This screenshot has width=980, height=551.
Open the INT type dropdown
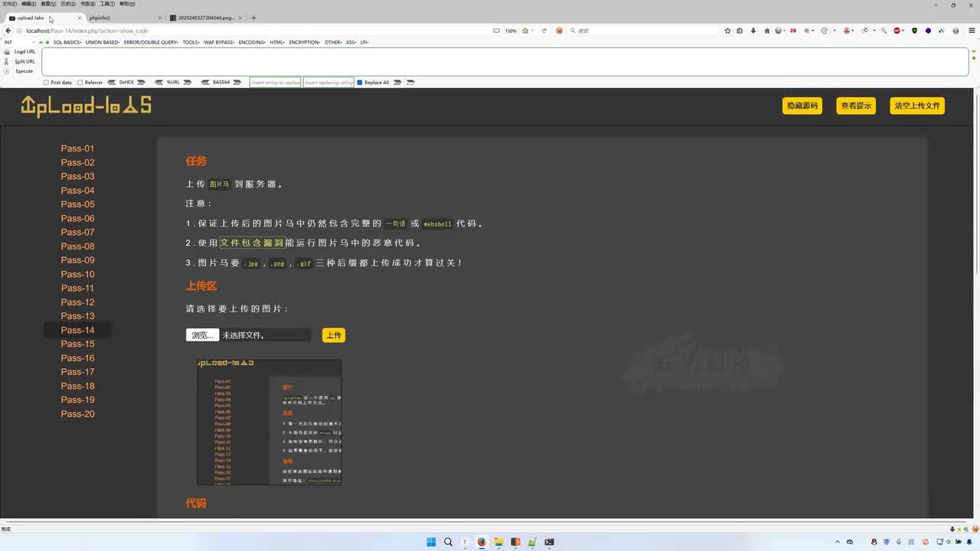point(19,42)
